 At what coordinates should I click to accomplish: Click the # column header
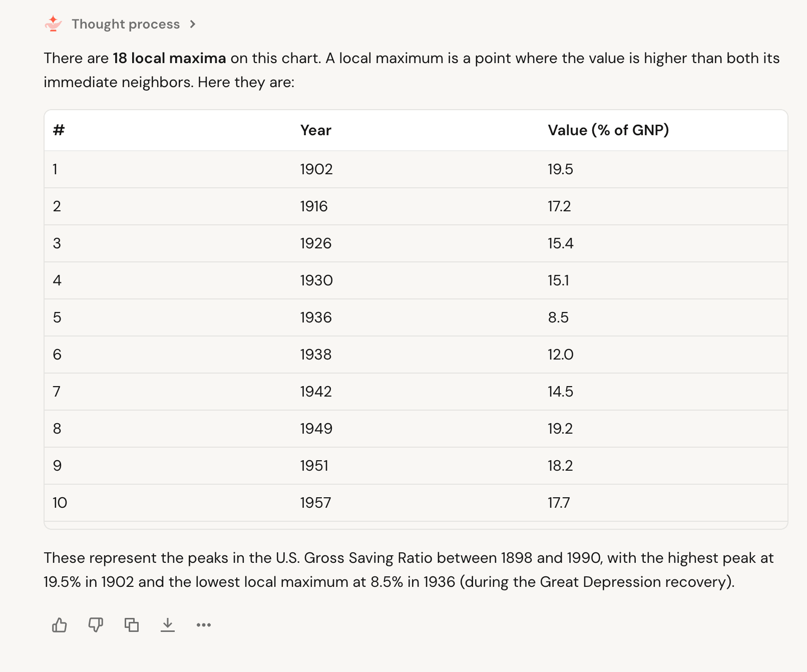point(59,130)
